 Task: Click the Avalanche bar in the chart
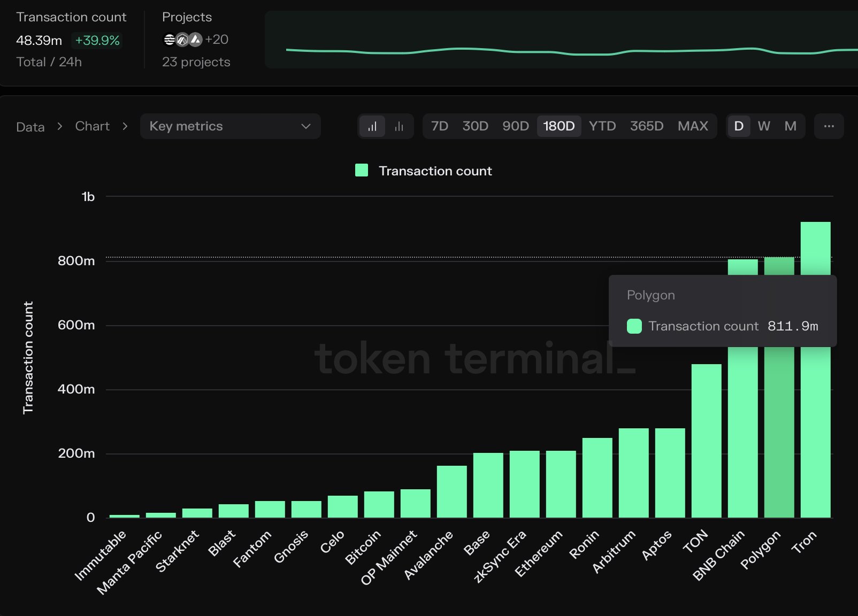[x=452, y=491]
